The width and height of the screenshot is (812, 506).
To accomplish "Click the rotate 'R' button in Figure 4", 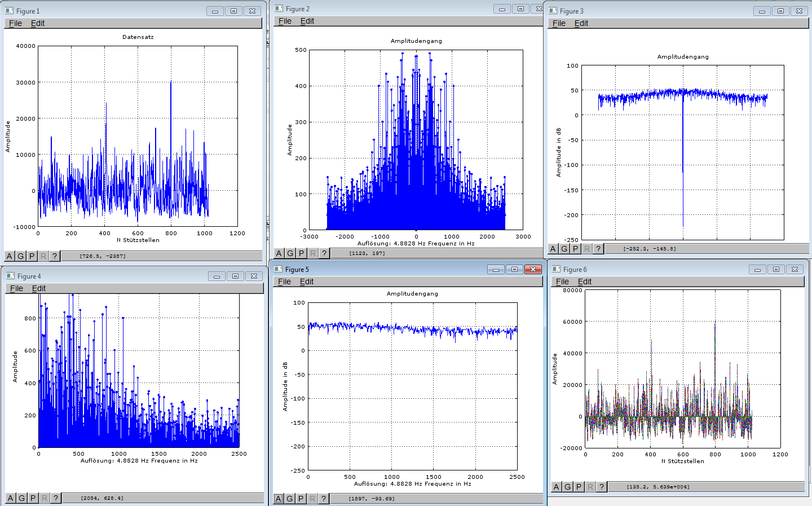I will (x=45, y=498).
